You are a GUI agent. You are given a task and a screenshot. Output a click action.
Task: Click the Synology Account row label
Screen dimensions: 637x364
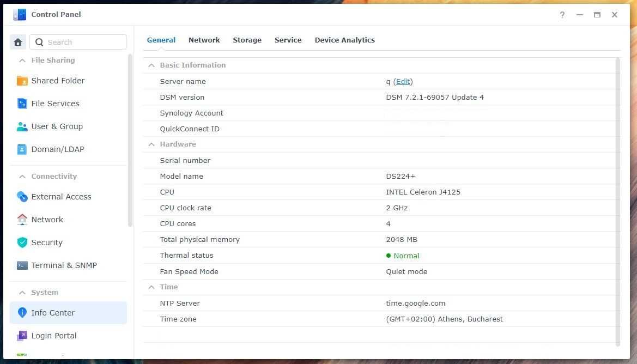pyautogui.click(x=191, y=113)
